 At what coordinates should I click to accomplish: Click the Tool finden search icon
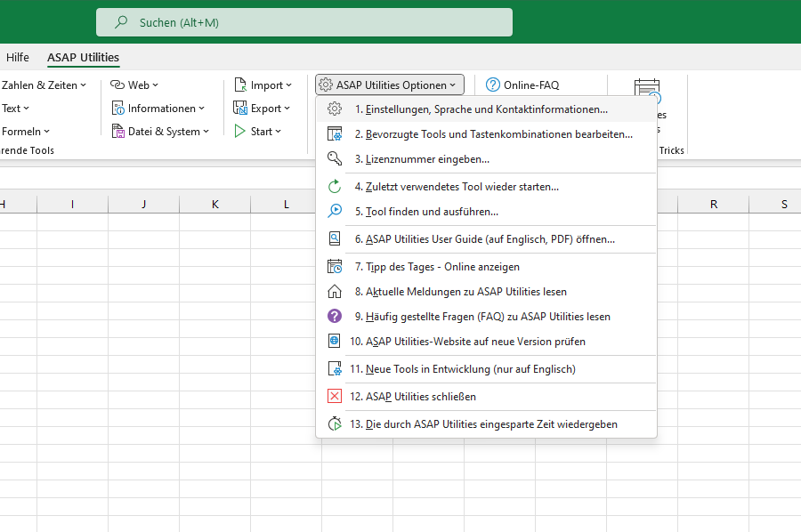pyautogui.click(x=335, y=212)
